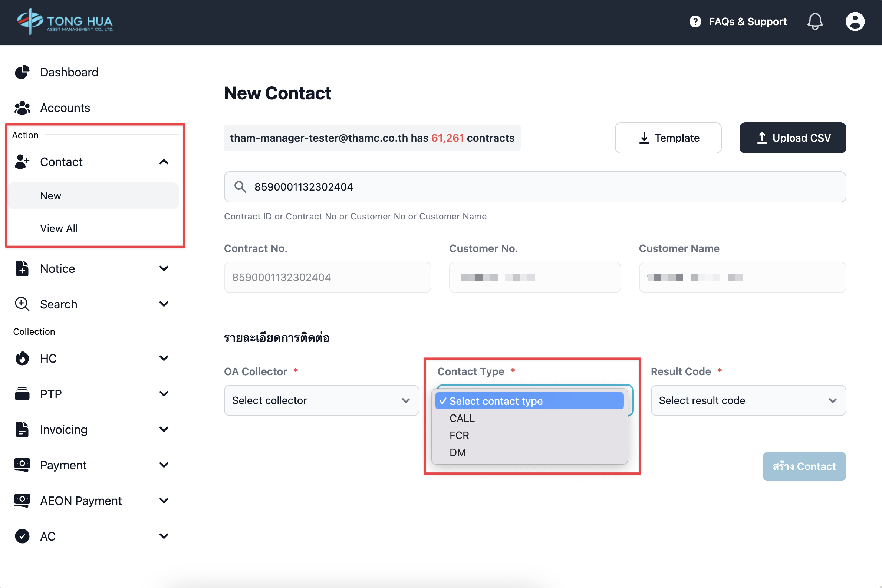The width and height of the screenshot is (882, 588).
Task: Choose FCR from contact type list
Action: tap(459, 435)
